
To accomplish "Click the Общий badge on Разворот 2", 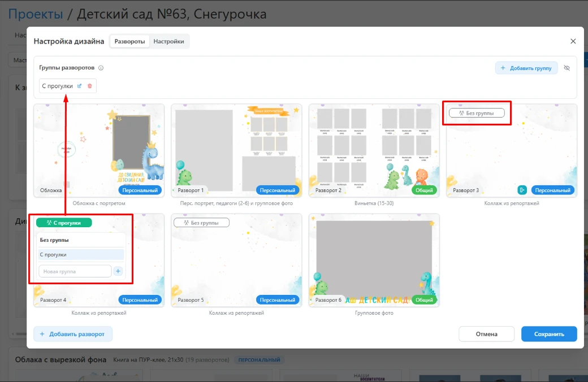I will tap(424, 190).
